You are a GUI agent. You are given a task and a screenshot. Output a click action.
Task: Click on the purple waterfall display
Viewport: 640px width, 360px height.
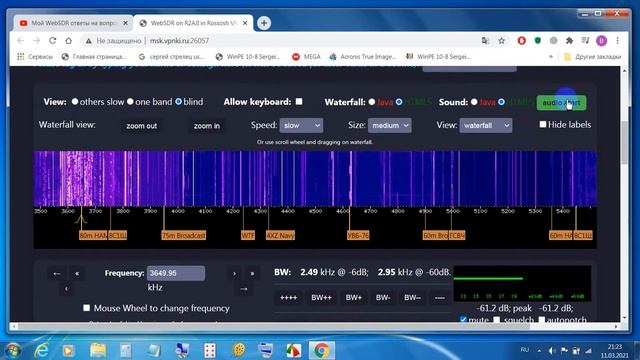tap(315, 178)
